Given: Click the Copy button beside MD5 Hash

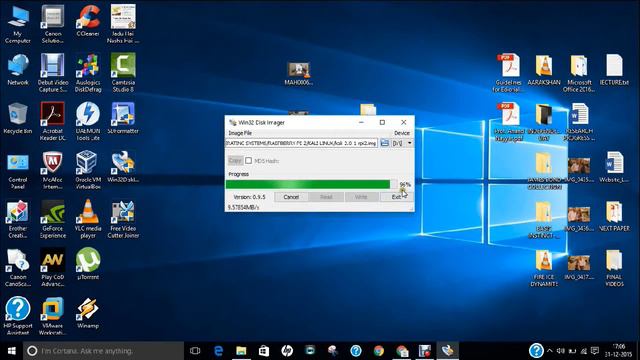Looking at the screenshot, I should coord(235,160).
